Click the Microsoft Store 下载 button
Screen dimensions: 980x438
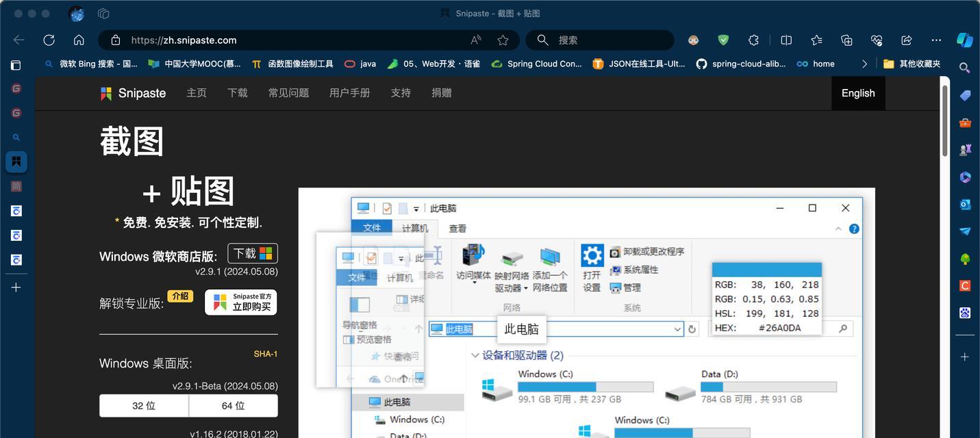pyautogui.click(x=253, y=254)
